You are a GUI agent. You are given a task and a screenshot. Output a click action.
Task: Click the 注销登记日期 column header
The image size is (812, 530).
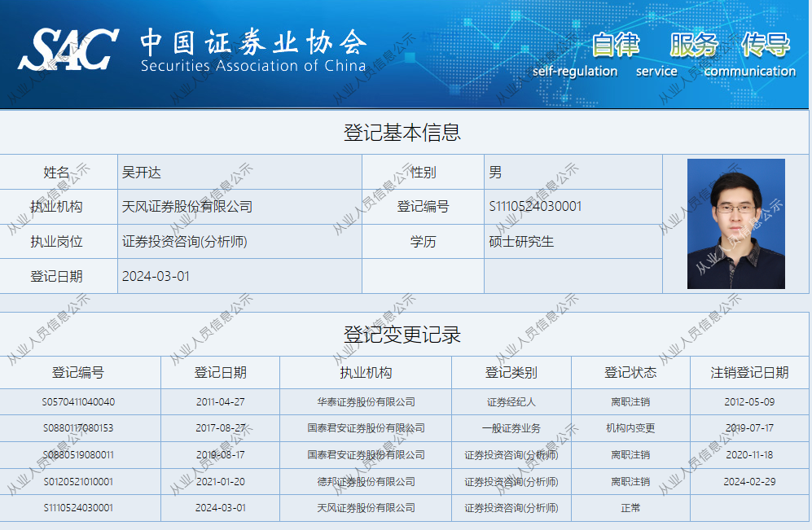coord(749,373)
